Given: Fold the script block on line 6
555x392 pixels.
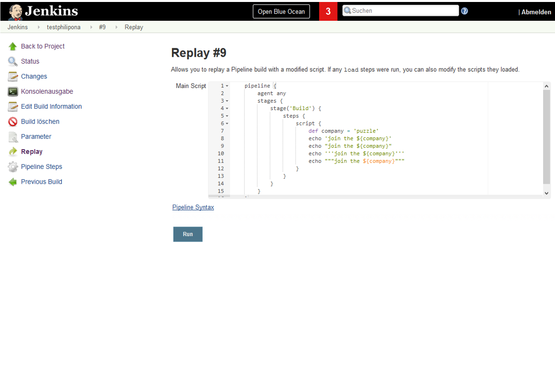Looking at the screenshot, I should pyautogui.click(x=226, y=123).
